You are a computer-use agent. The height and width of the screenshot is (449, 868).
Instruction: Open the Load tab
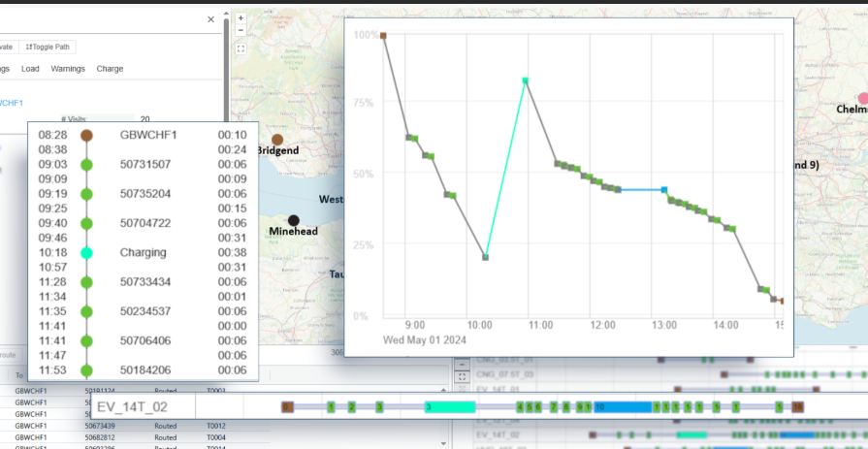click(x=30, y=69)
